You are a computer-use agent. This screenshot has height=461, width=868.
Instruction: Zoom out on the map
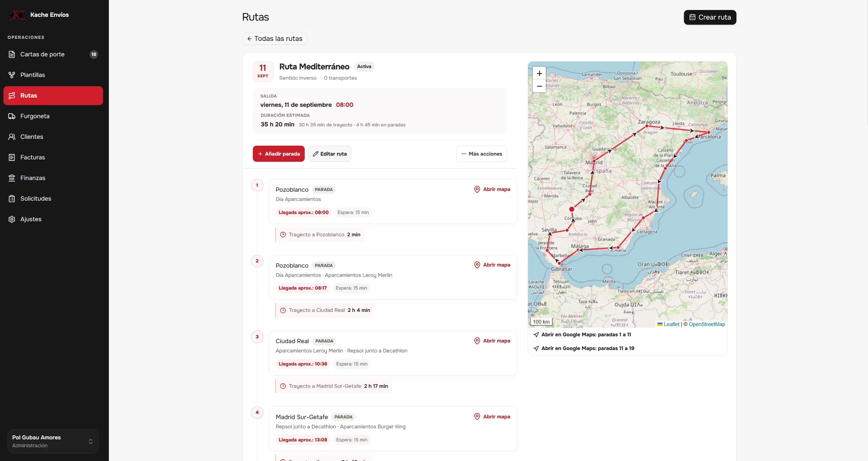[539, 86]
